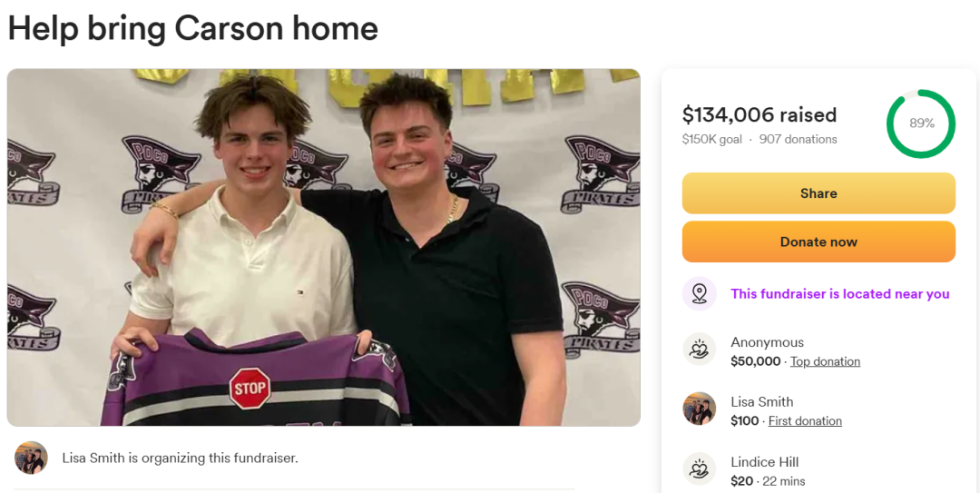Click the 89% progress circle
Screen dimensions: 980x493
point(921,123)
